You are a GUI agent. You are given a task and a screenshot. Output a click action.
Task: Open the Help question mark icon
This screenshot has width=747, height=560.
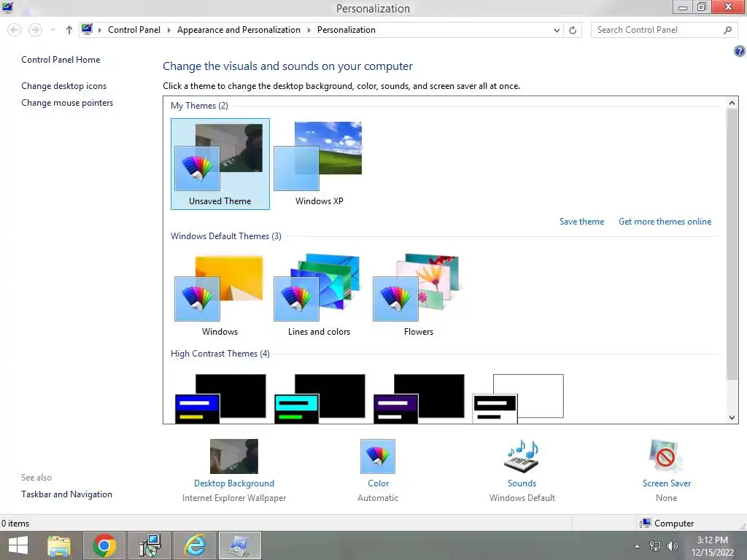pyautogui.click(x=740, y=51)
